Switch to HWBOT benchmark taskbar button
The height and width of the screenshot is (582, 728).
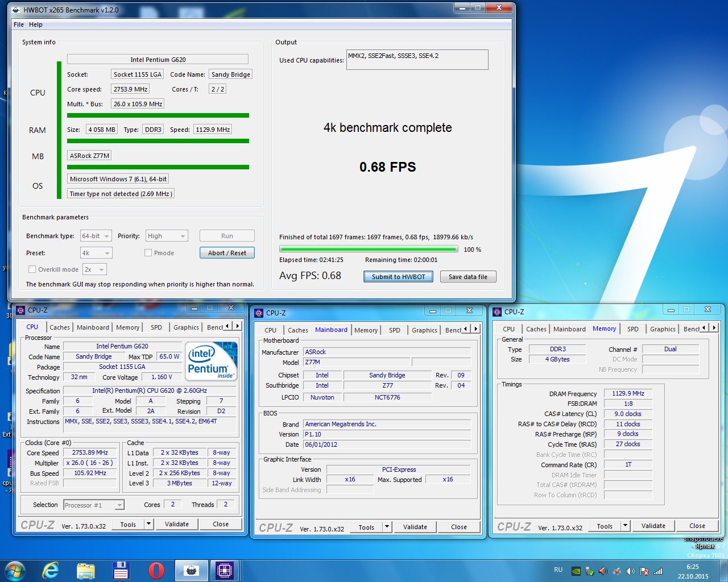pos(191,571)
